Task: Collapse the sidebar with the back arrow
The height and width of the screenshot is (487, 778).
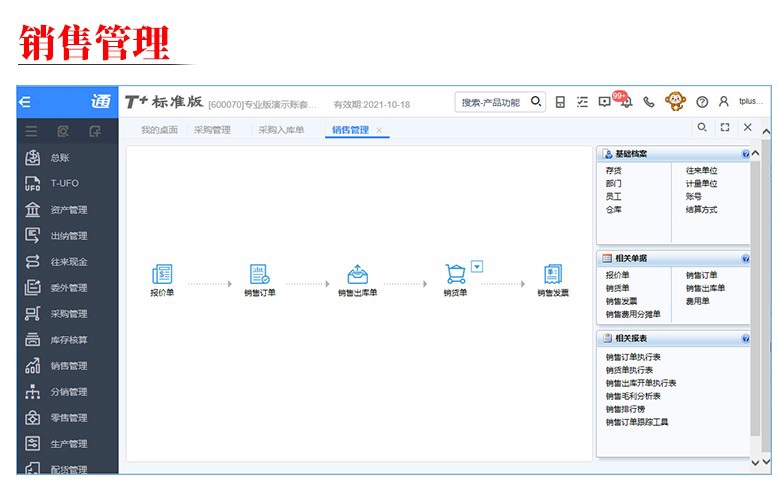Action: pos(25,102)
